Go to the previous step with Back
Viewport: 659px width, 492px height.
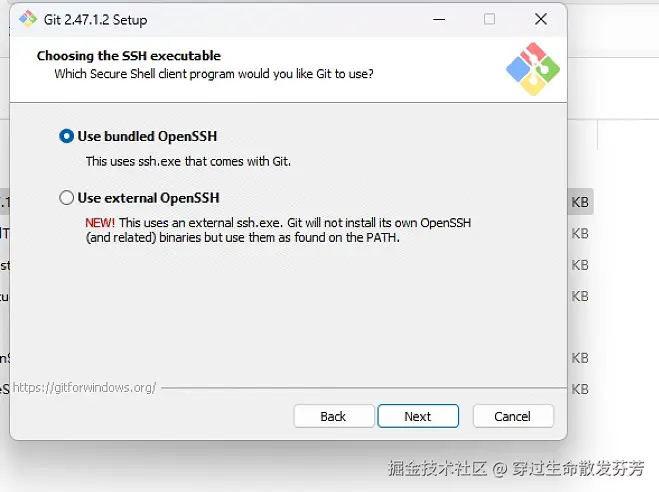[334, 416]
